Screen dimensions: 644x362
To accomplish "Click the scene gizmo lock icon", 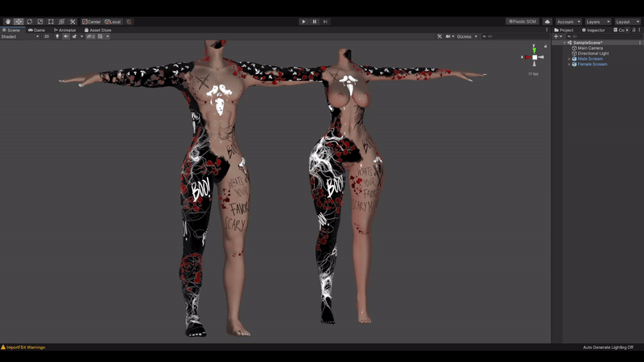I will click(546, 46).
